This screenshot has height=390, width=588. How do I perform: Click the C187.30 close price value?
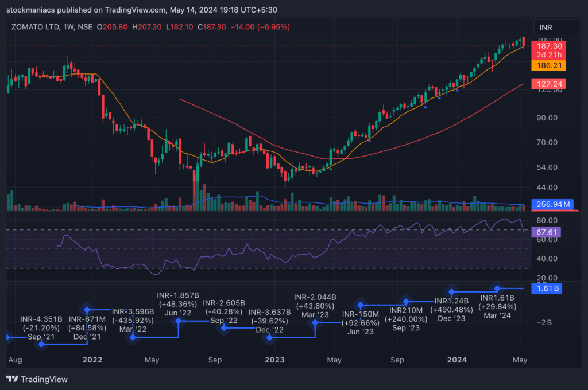tap(211, 27)
